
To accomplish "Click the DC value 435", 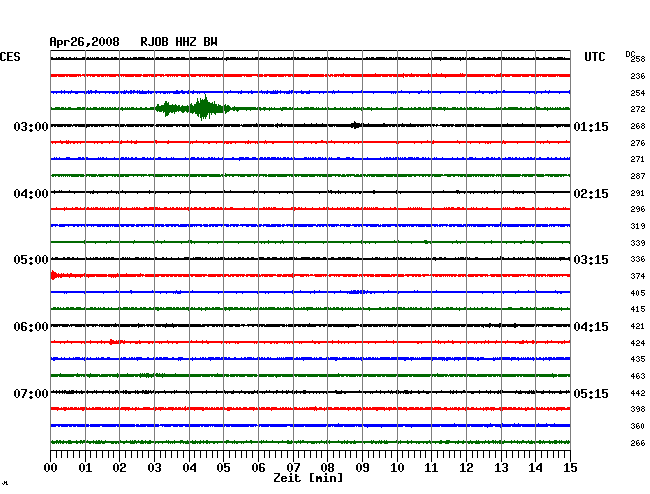I will click(638, 359).
